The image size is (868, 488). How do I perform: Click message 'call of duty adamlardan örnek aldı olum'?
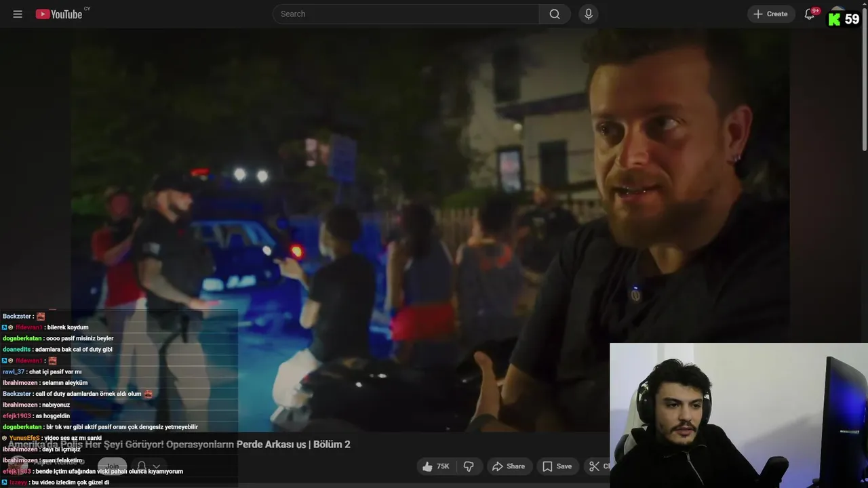click(89, 394)
